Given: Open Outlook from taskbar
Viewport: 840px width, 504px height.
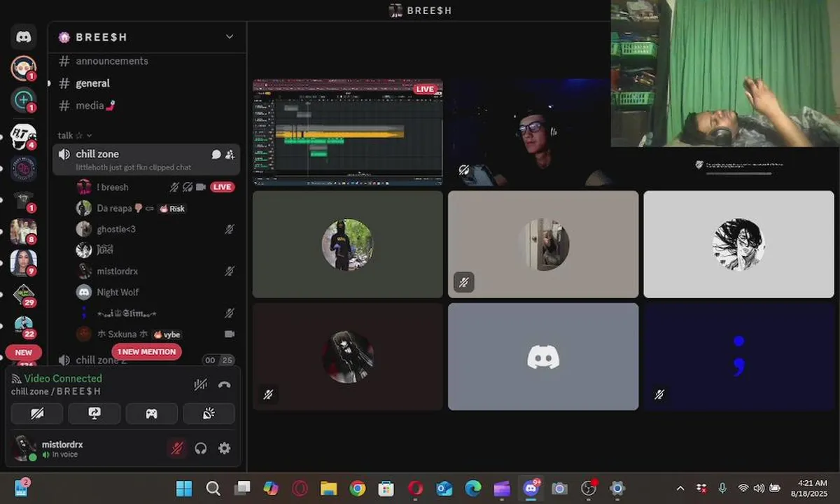Looking at the screenshot, I should (x=444, y=488).
